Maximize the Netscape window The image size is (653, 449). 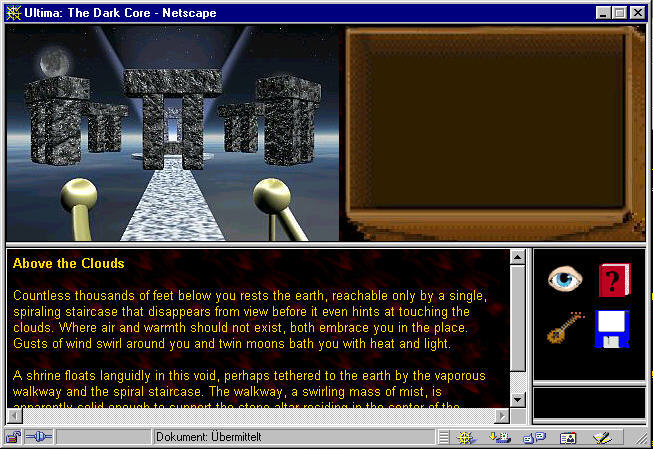619,13
